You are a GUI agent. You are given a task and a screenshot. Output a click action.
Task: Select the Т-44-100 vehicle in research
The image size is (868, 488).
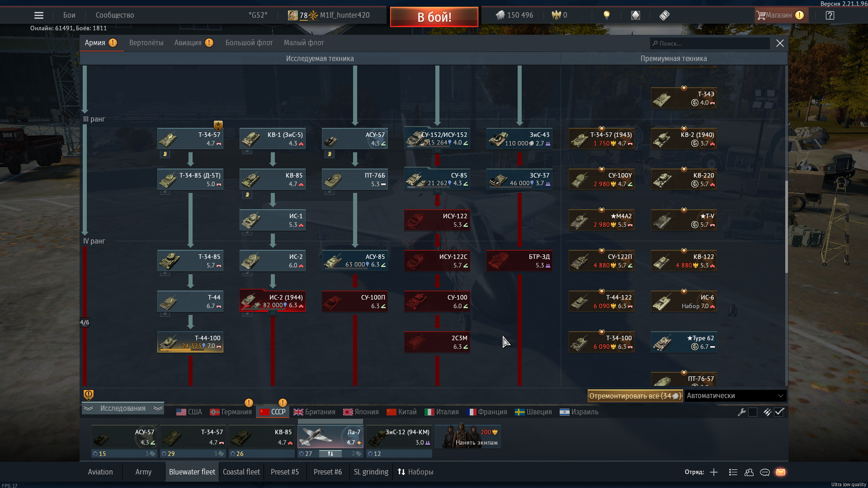(x=190, y=342)
